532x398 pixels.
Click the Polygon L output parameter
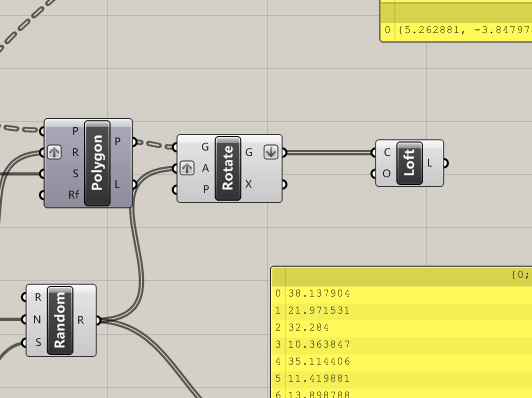tap(117, 185)
